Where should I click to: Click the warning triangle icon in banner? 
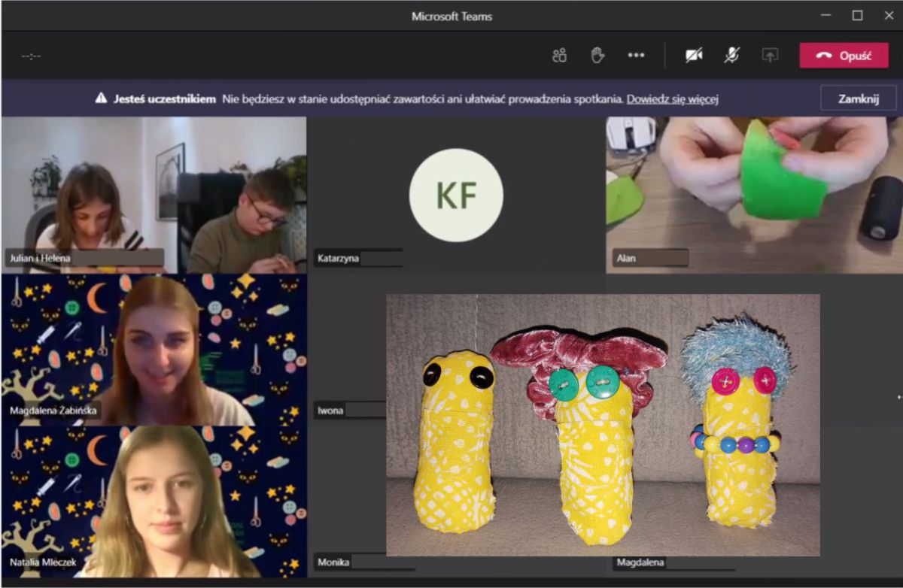(101, 99)
